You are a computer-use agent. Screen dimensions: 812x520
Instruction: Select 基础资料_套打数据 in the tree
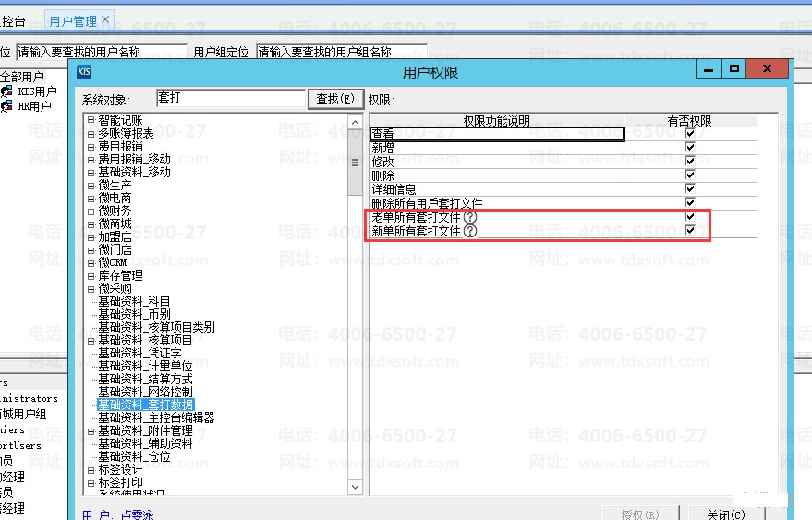pos(146,405)
